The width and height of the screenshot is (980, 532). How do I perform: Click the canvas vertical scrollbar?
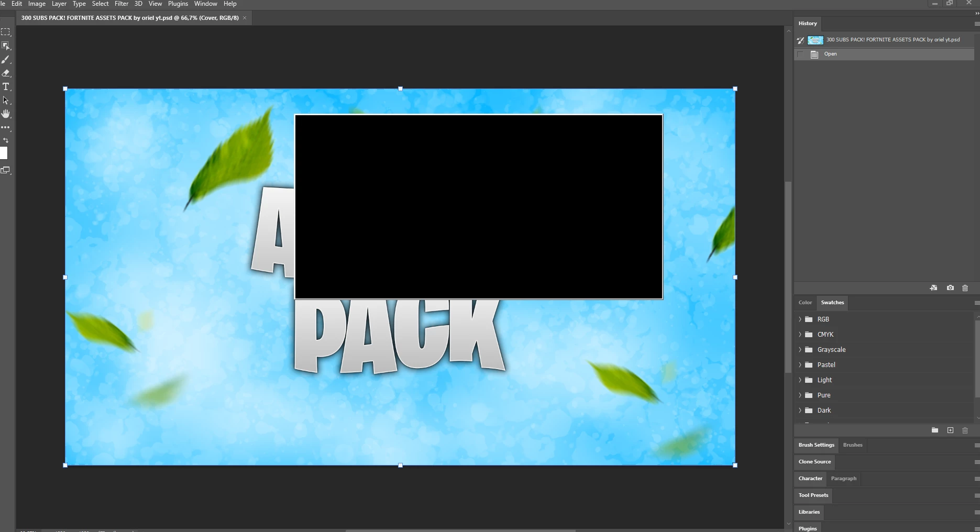(x=788, y=277)
